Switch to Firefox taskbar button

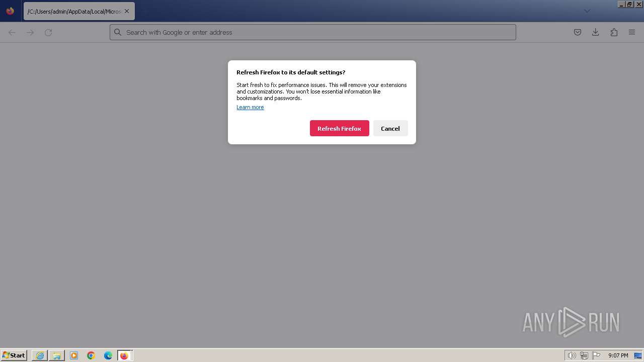pos(124,355)
